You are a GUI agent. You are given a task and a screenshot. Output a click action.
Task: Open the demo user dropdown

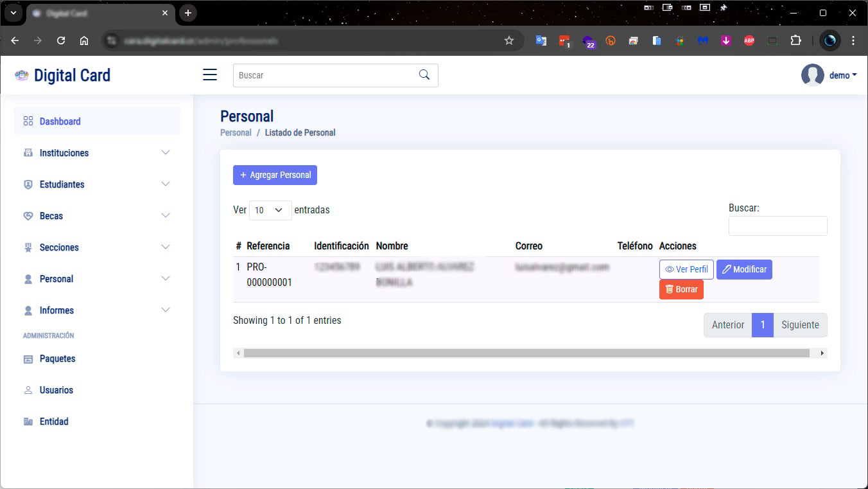[842, 75]
